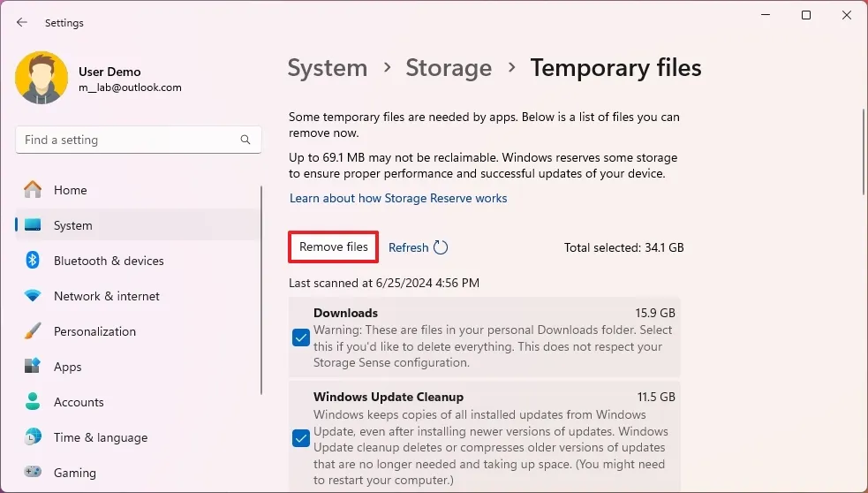
Task: Click the Temporary files page title
Action: pos(616,68)
